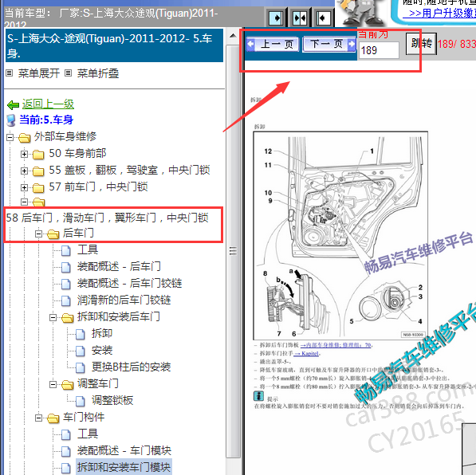Select 57 前车门，中央门锁 folder
The height and width of the screenshot is (475, 476).
tap(98, 186)
